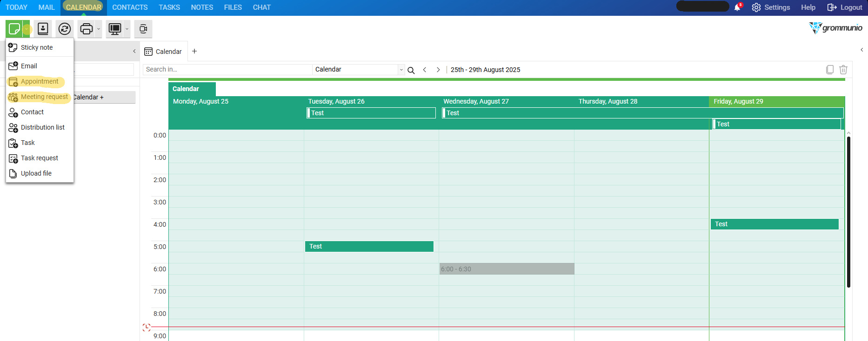This screenshot has height=341, width=868.
Task: Select Task from the New menu
Action: tap(40, 143)
